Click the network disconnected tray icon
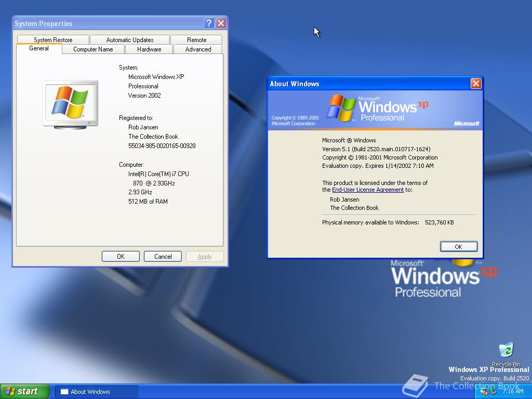The image size is (532, 399). pos(484,392)
